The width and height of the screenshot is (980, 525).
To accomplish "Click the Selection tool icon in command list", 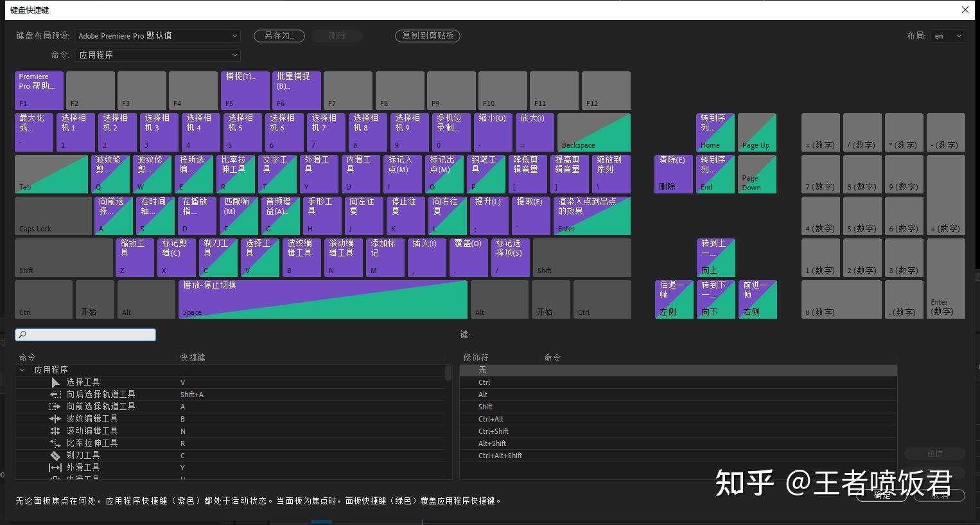I will tap(55, 382).
